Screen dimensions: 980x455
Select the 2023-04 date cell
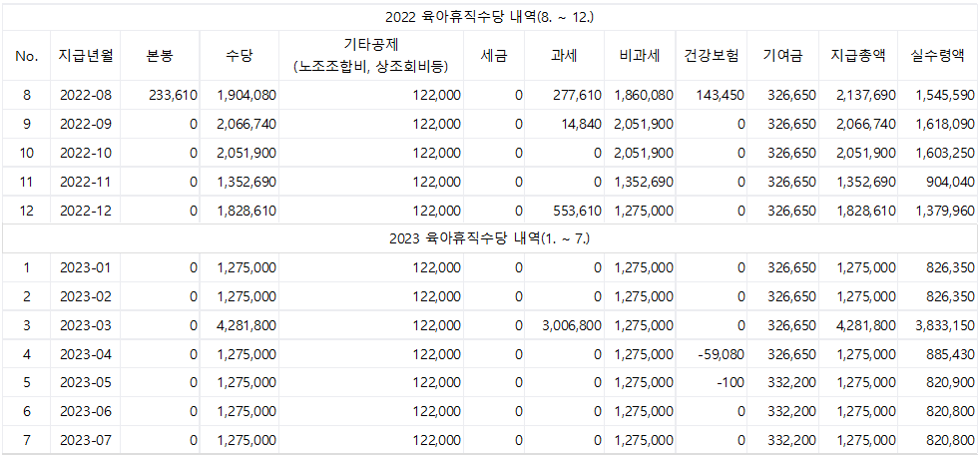coord(86,354)
